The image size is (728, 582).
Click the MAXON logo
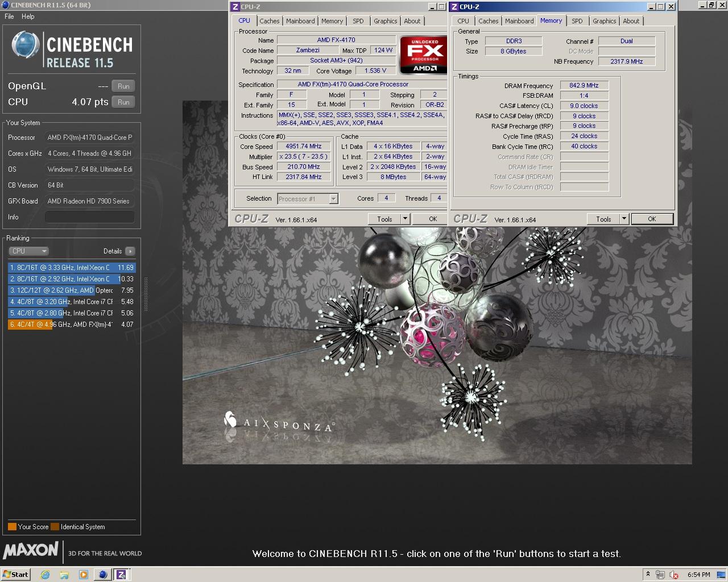pyautogui.click(x=31, y=550)
